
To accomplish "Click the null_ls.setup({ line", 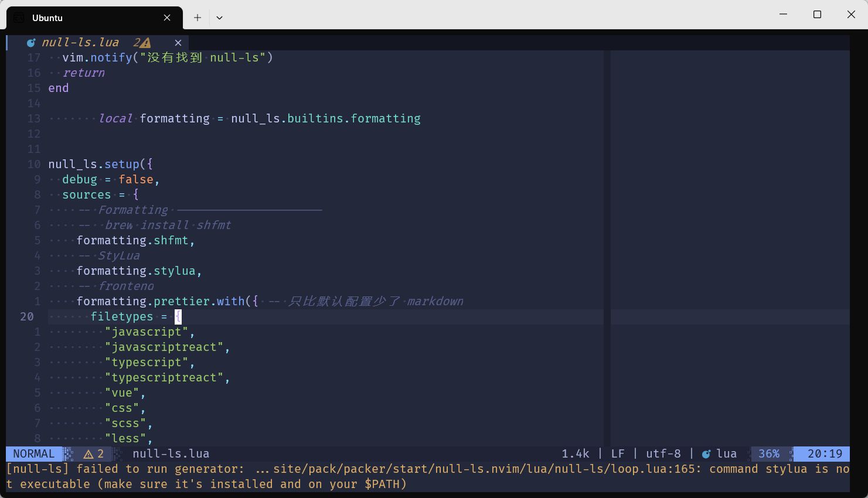I will 100,164.
